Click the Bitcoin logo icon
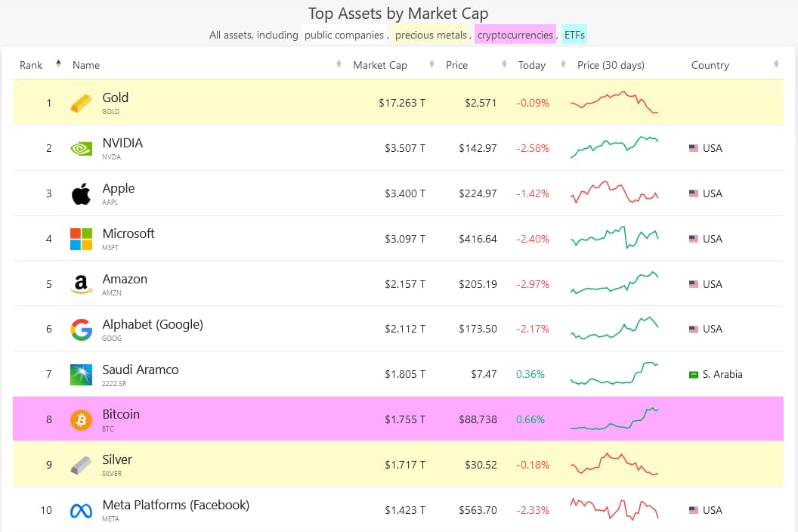Image resolution: width=798 pixels, height=532 pixels. point(81,419)
